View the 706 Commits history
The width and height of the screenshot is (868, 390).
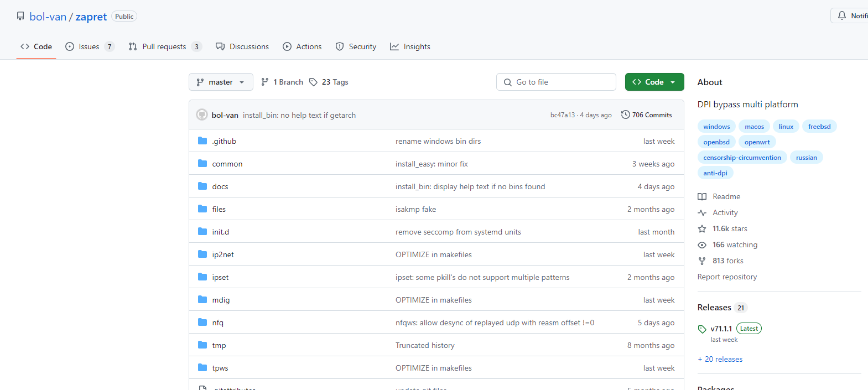647,115
